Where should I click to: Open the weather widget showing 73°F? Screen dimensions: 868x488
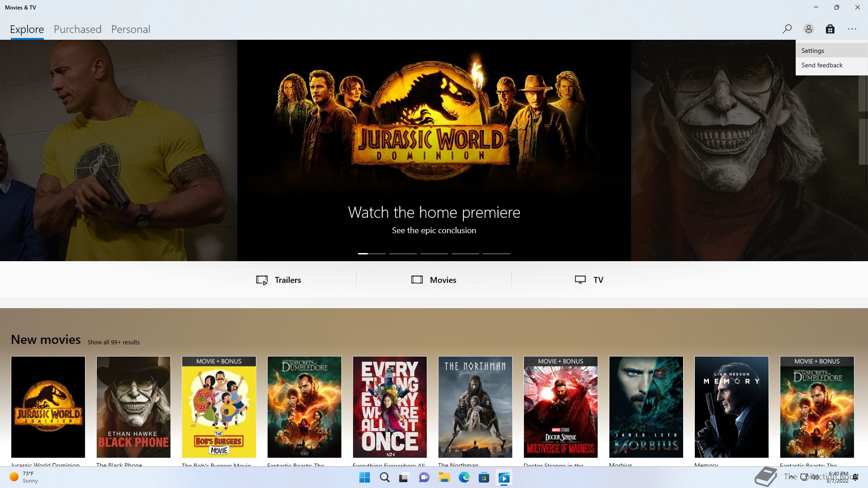click(x=24, y=477)
